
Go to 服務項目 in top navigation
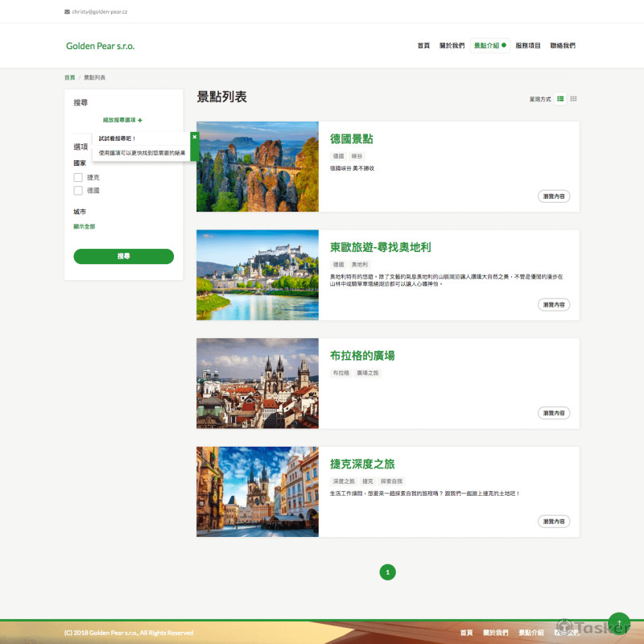528,46
